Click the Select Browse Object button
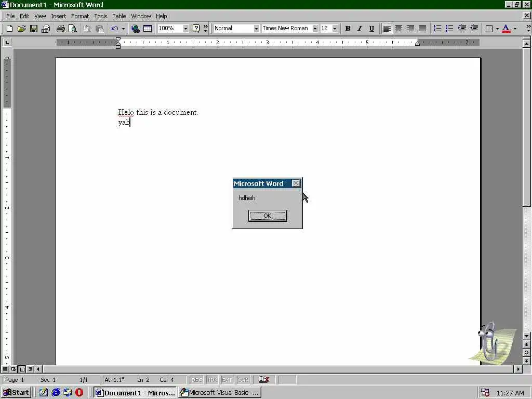 [526, 353]
